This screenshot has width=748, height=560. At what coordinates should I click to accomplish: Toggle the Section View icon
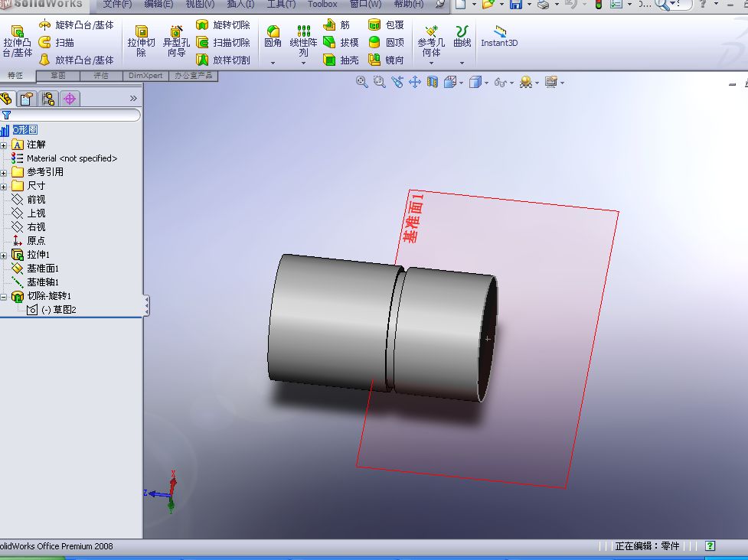[433, 82]
